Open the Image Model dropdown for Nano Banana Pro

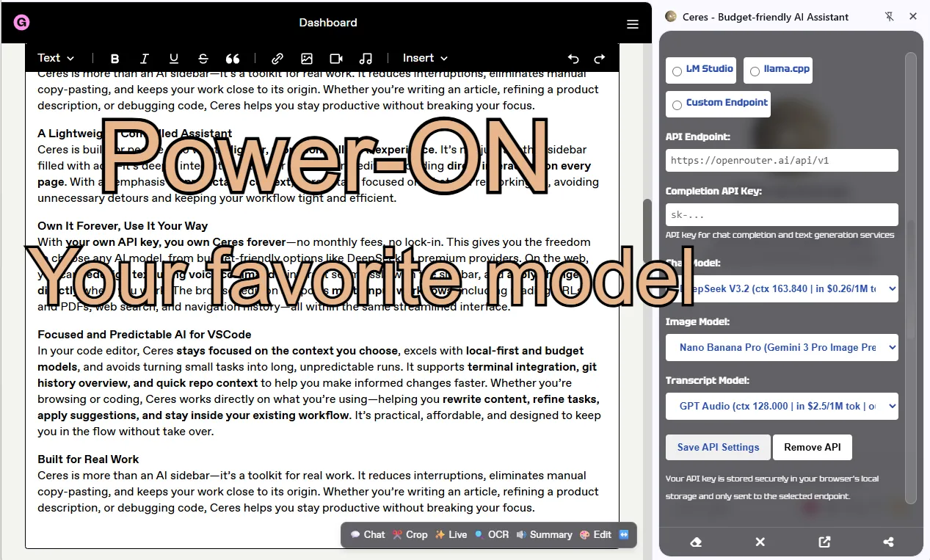[x=781, y=347]
